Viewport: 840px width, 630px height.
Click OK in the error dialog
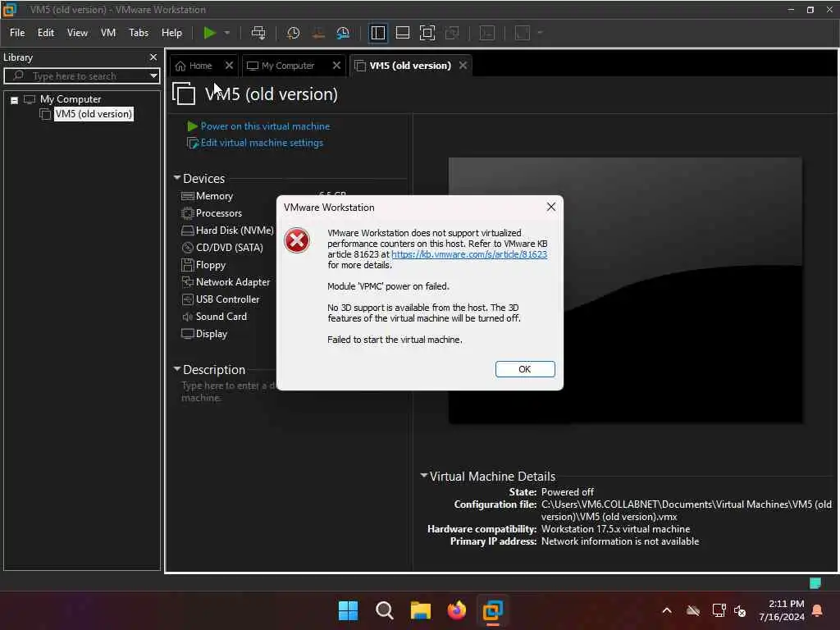click(x=525, y=369)
